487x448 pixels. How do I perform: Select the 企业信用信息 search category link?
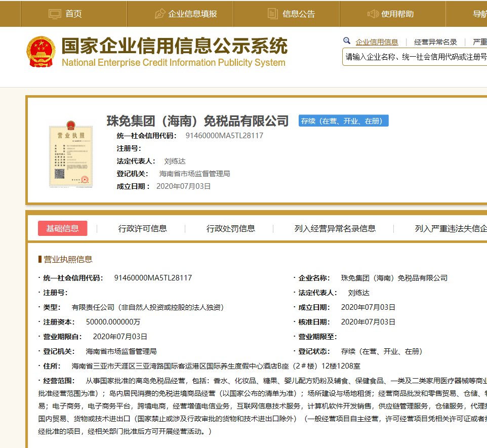[377, 42]
